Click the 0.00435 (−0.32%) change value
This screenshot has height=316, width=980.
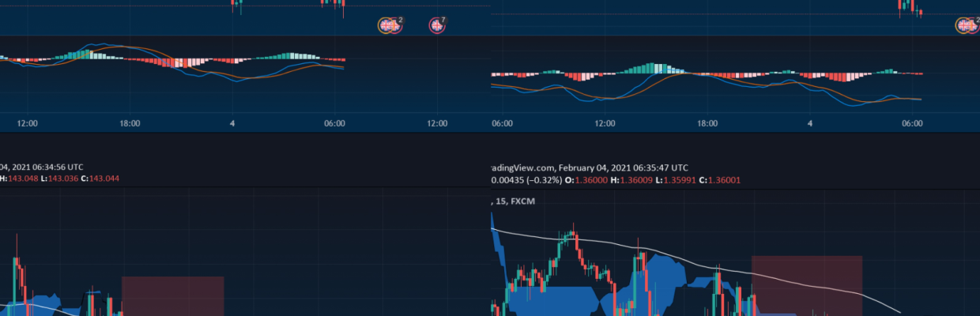[526, 180]
